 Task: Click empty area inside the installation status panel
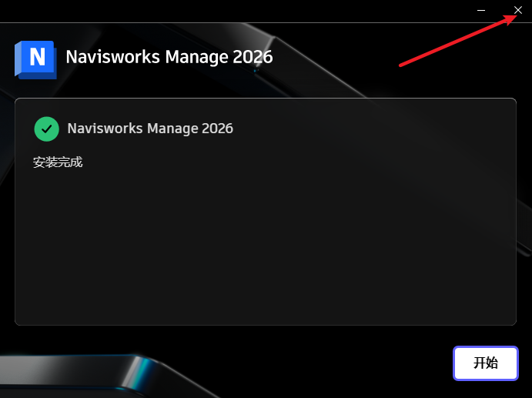pyautogui.click(x=266, y=244)
